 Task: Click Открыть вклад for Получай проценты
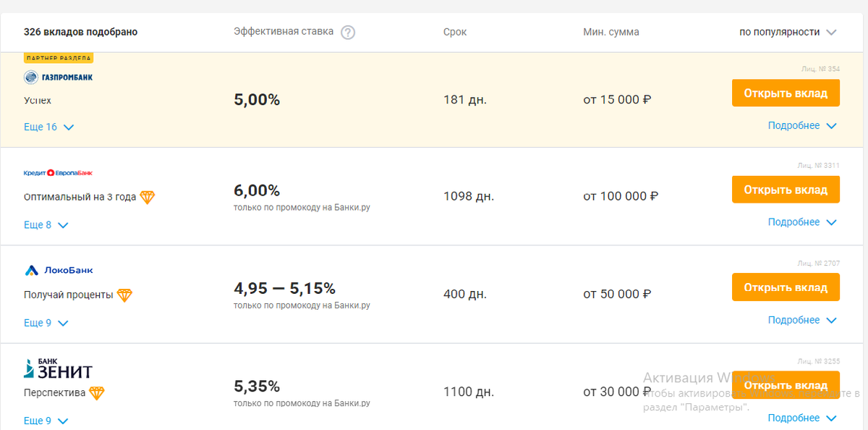click(x=786, y=287)
